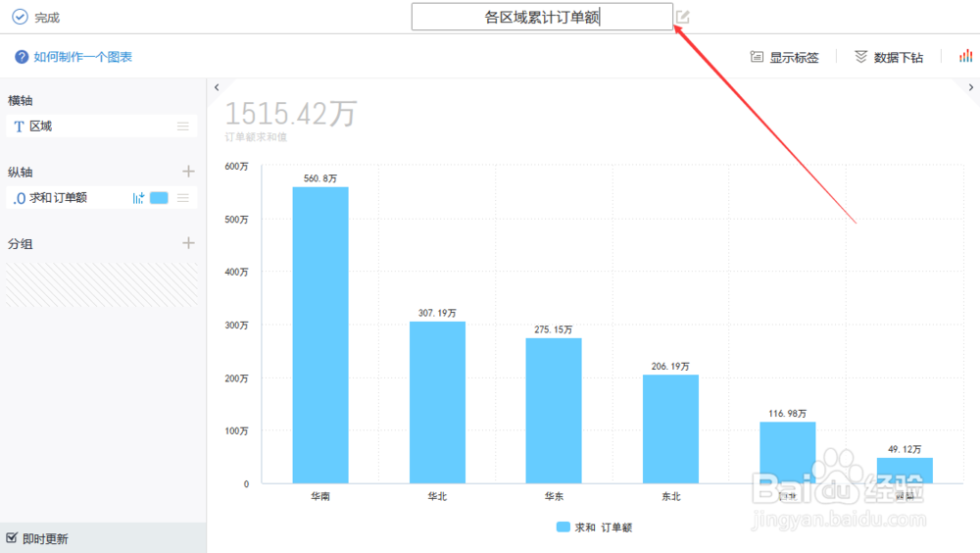Click the 显示标签 toolbar option
The width and height of the screenshot is (980, 553).
tap(784, 57)
